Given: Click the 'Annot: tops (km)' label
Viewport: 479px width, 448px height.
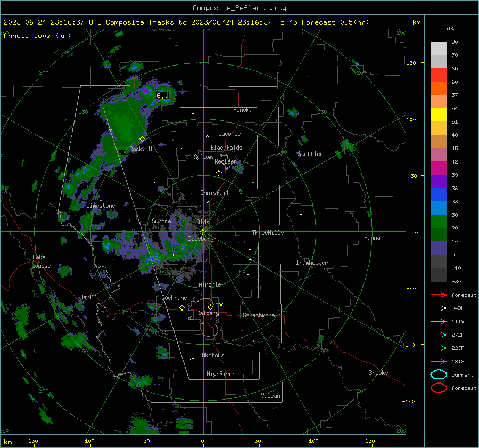Looking at the screenshot, I should (x=37, y=36).
